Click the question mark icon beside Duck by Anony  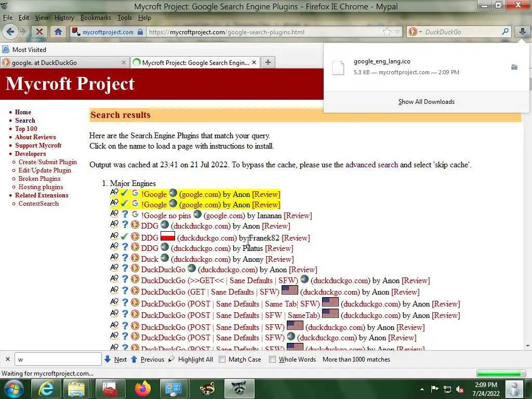[125, 258]
